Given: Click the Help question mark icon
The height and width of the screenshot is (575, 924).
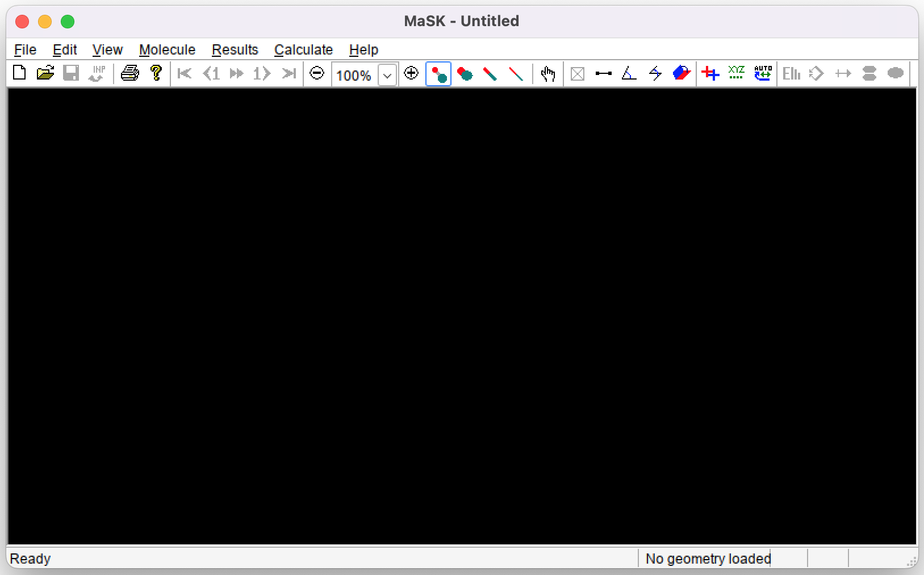Looking at the screenshot, I should [x=156, y=73].
